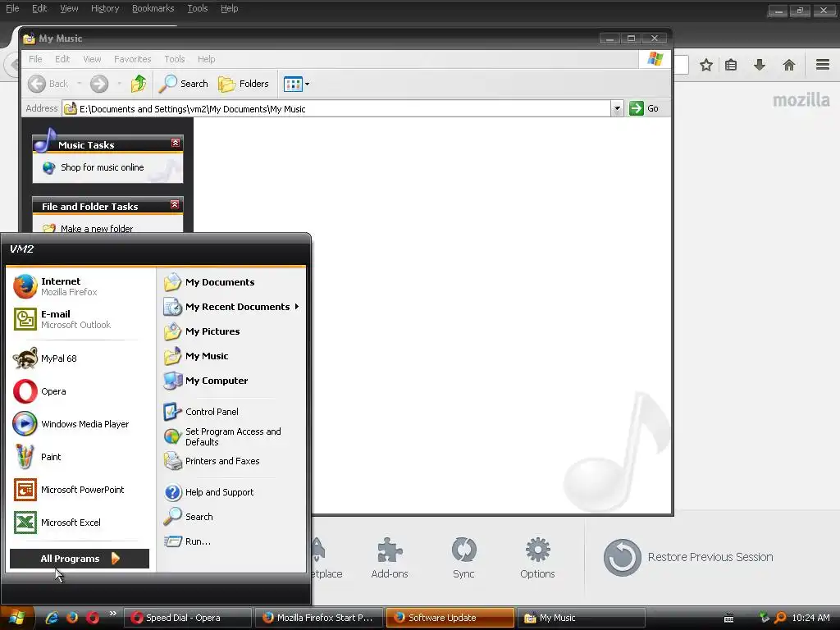
Task: Toggle the Folders pane button
Action: [x=243, y=84]
